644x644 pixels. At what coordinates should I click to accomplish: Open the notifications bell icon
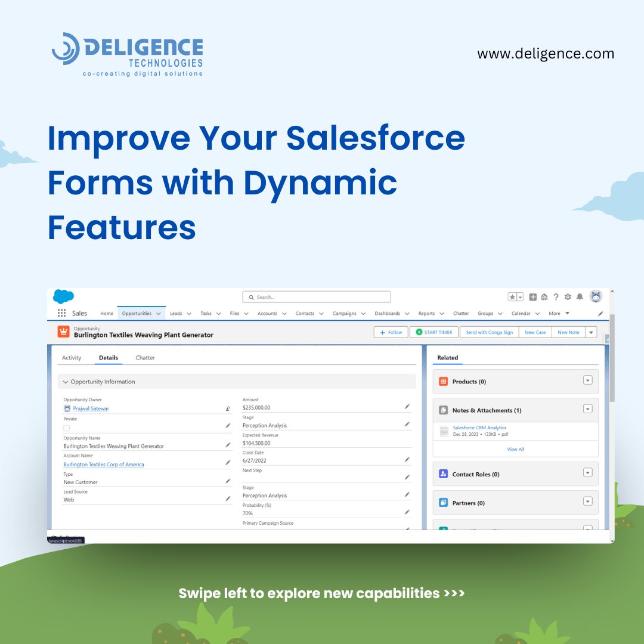click(580, 297)
